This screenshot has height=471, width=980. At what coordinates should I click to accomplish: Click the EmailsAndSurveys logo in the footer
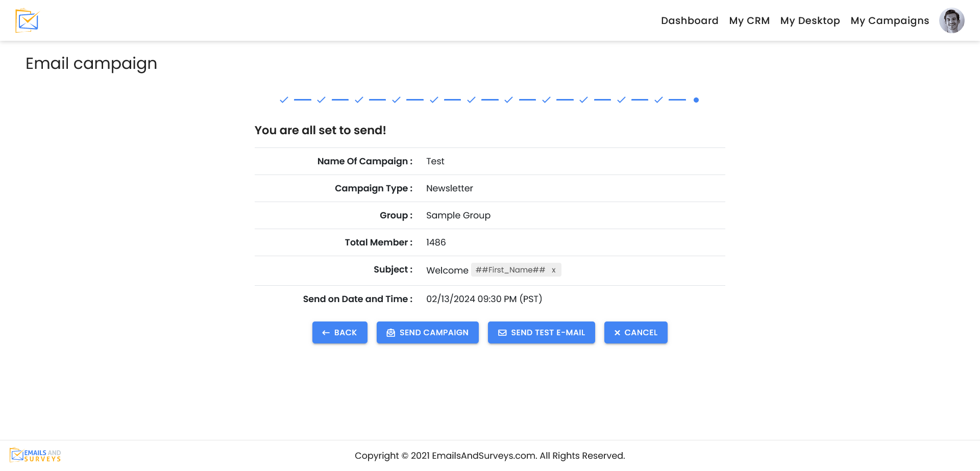[36, 454]
